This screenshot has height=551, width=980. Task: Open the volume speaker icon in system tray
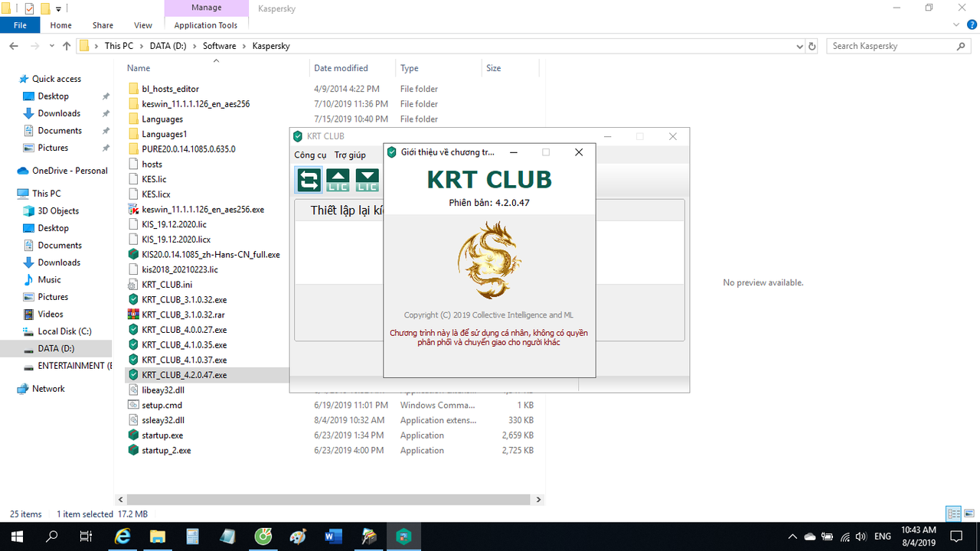point(861,536)
